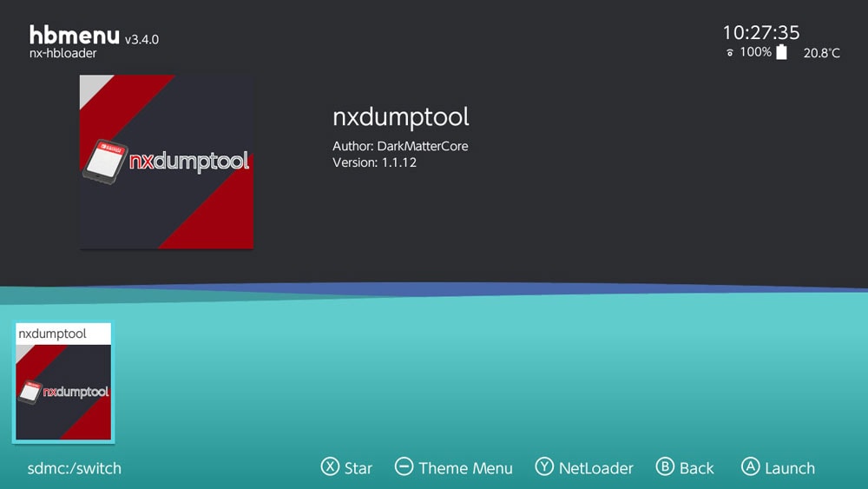Viewport: 868px width, 489px height.
Task: Tap the A Launch button icon
Action: 751,466
